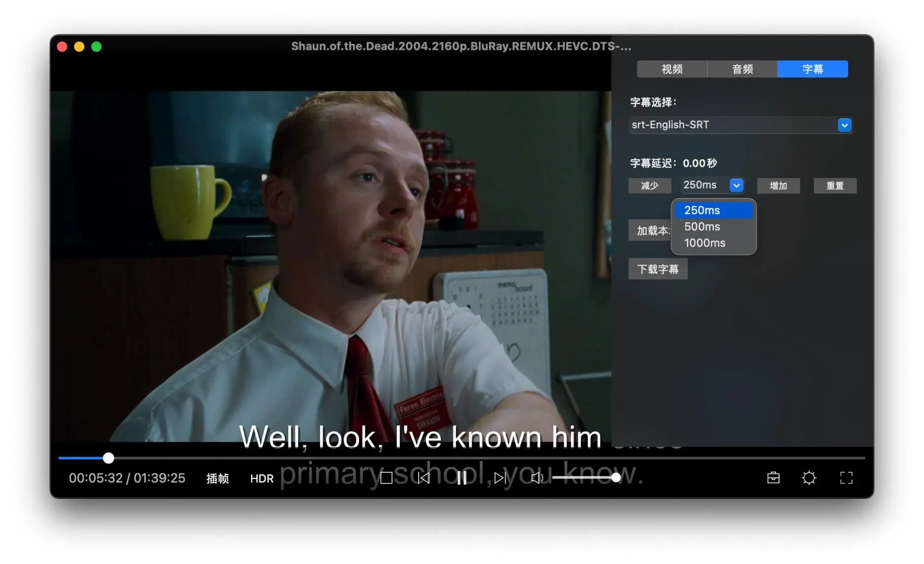The width and height of the screenshot is (924, 564).
Task: Toggle the 插帧 frame interpolation option
Action: pos(217,478)
